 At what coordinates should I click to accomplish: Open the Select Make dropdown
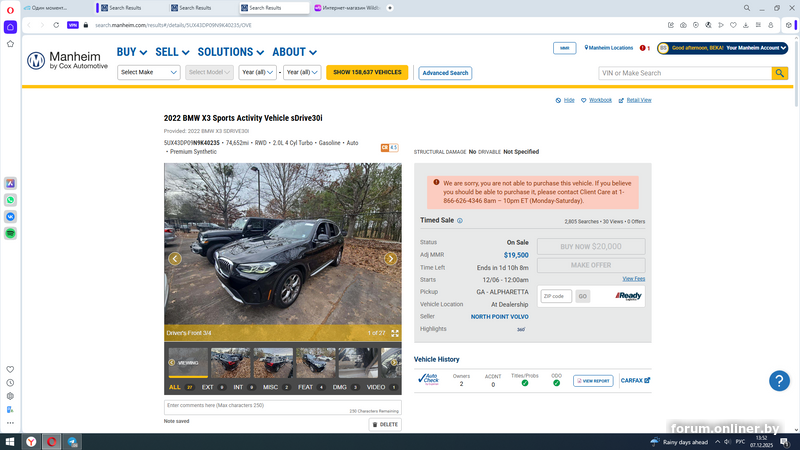pyautogui.click(x=148, y=72)
